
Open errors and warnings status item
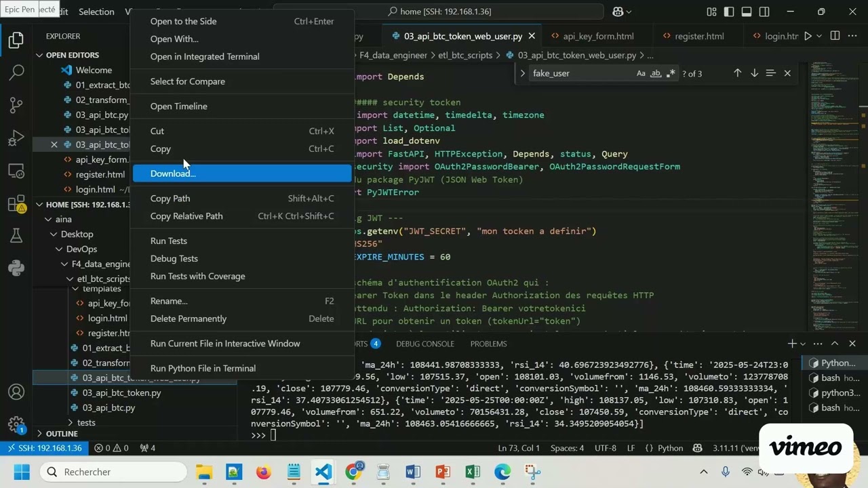111,448
